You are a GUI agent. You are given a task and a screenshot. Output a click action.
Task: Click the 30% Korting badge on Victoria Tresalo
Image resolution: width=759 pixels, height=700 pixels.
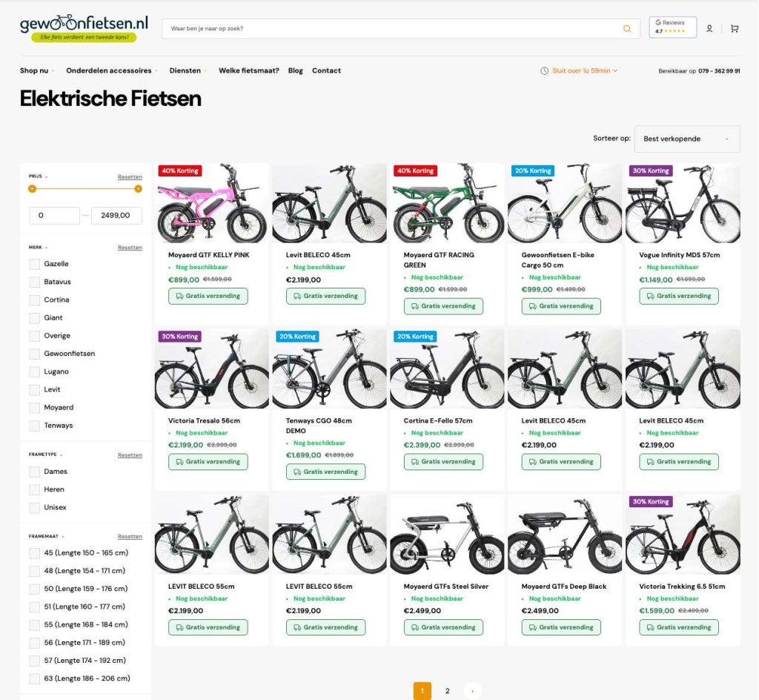tap(180, 337)
